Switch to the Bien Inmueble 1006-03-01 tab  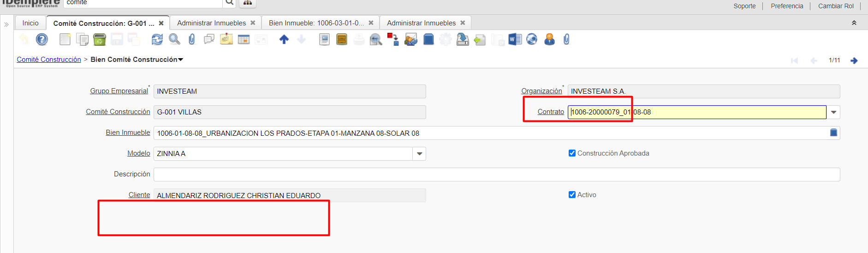316,23
